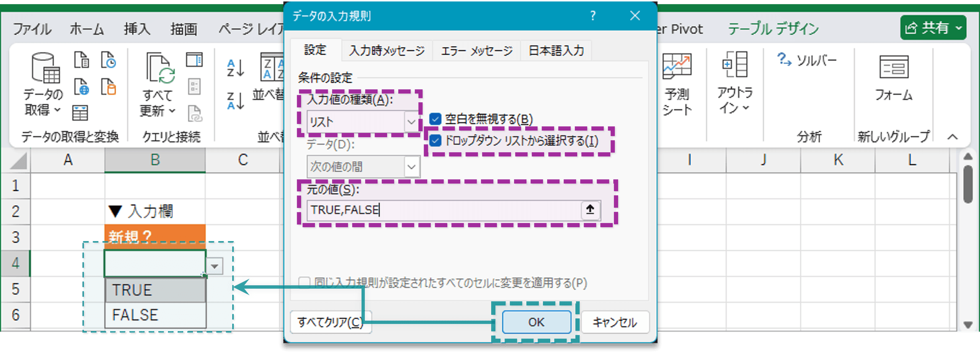Select column B header
Viewport: 980px width, 353px height.
pos(155,160)
